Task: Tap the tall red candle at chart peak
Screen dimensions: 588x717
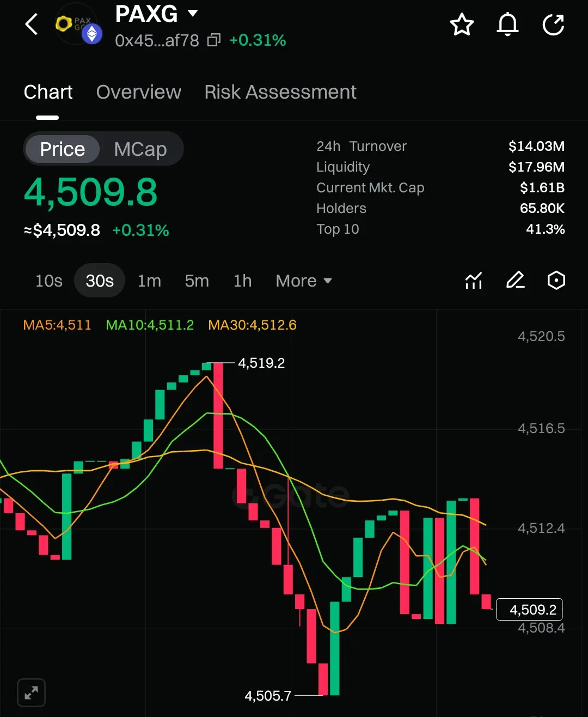Action: click(x=218, y=415)
